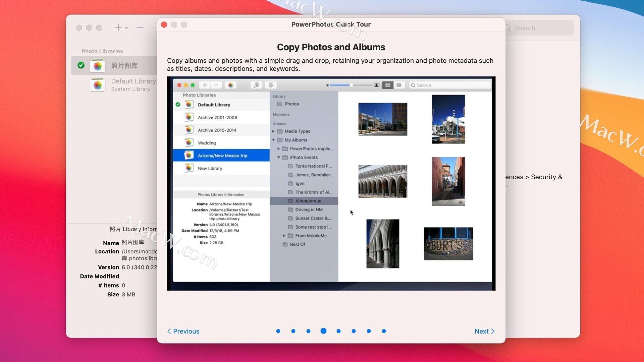The width and height of the screenshot is (644, 362).
Task: Go to the Next tour page
Action: [x=484, y=331]
